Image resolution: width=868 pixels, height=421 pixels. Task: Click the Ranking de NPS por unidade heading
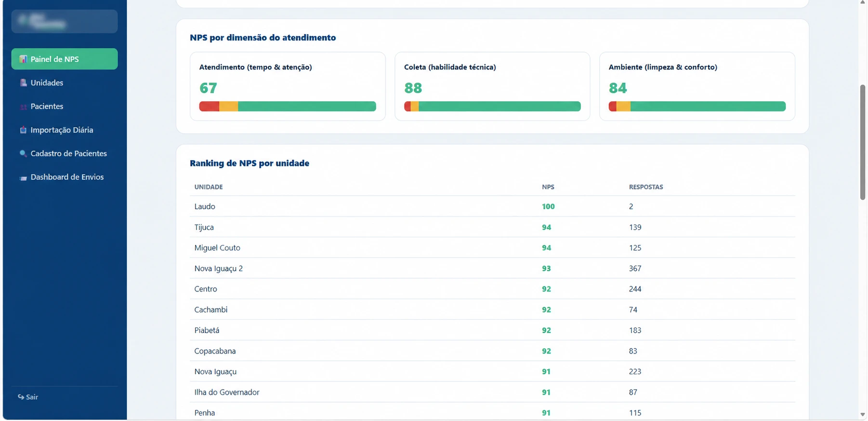(x=250, y=163)
